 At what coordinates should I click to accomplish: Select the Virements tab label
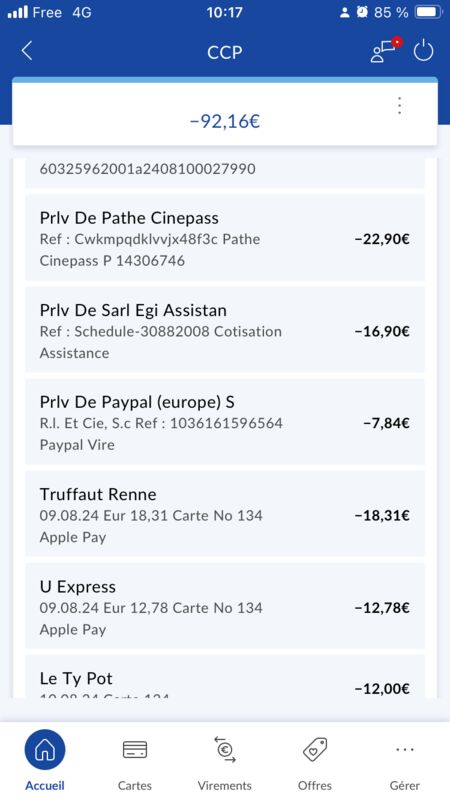[225, 785]
